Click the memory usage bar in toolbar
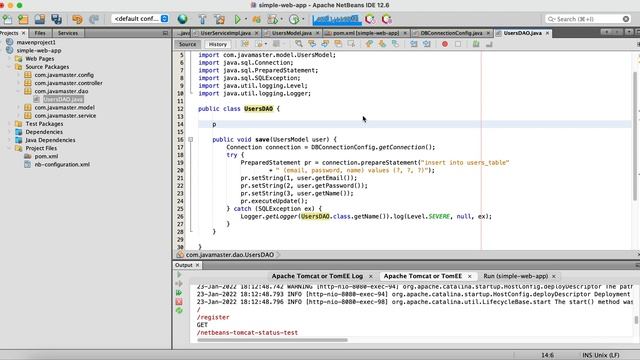The image size is (640, 360). 337,19
